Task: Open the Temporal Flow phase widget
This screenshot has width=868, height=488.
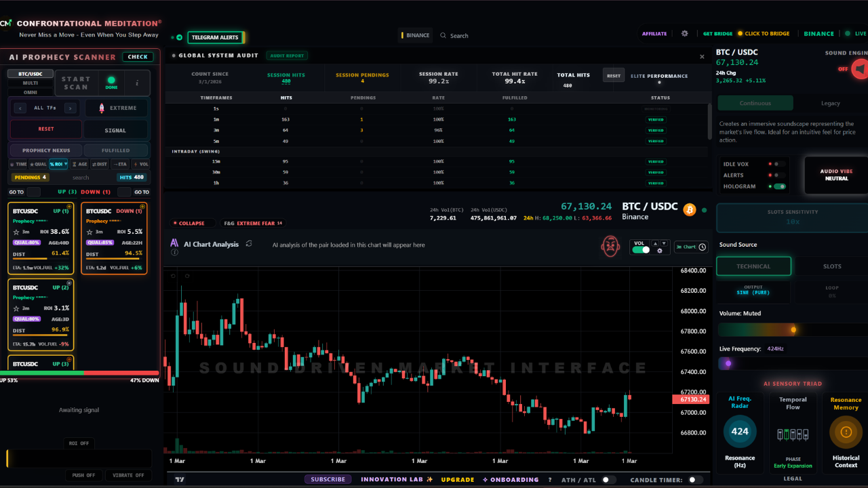Action: click(793, 434)
